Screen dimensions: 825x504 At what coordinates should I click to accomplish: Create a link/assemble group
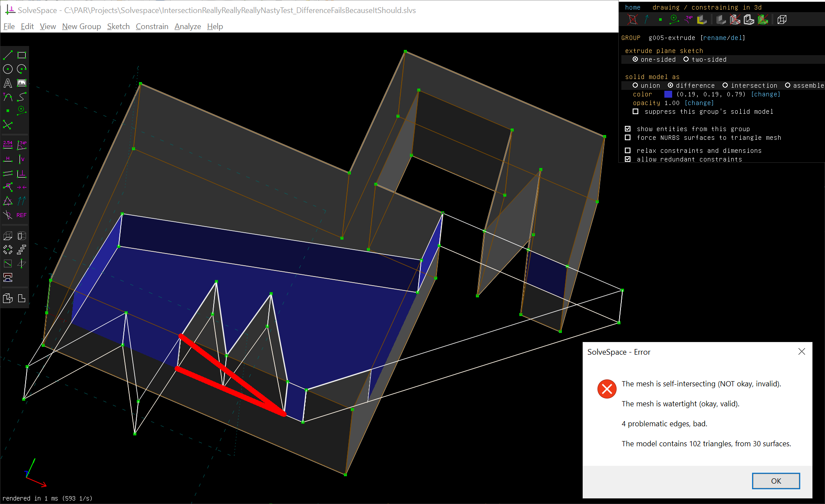coord(8,277)
